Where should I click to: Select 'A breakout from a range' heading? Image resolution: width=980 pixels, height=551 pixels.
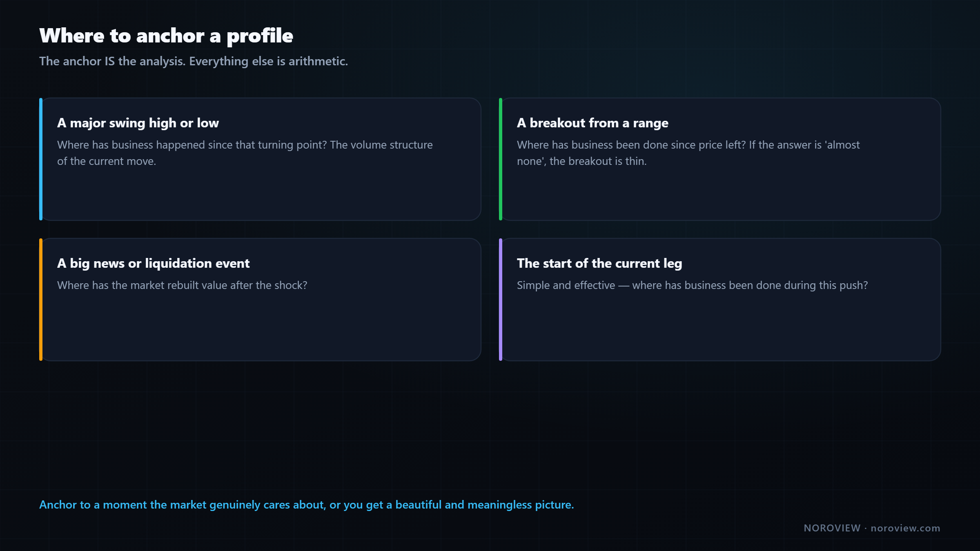(592, 123)
